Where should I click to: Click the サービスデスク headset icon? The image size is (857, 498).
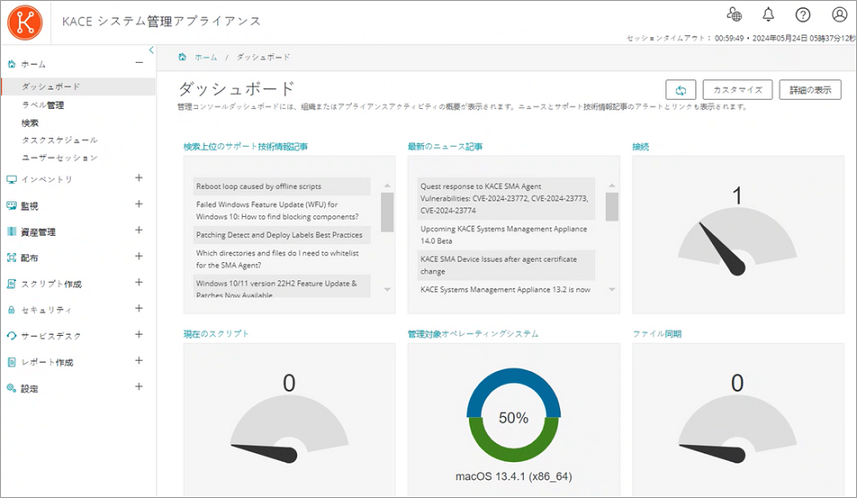click(x=11, y=336)
